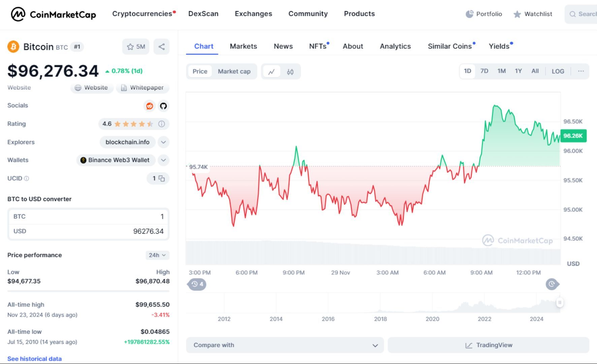
Task: Expand the Binance Web3 Wallet dropdown
Action: coord(164,160)
